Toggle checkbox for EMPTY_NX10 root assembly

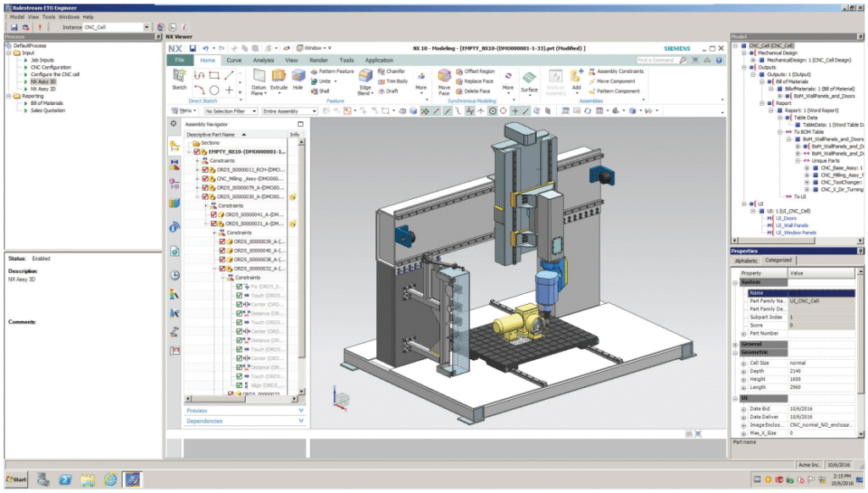tap(198, 152)
